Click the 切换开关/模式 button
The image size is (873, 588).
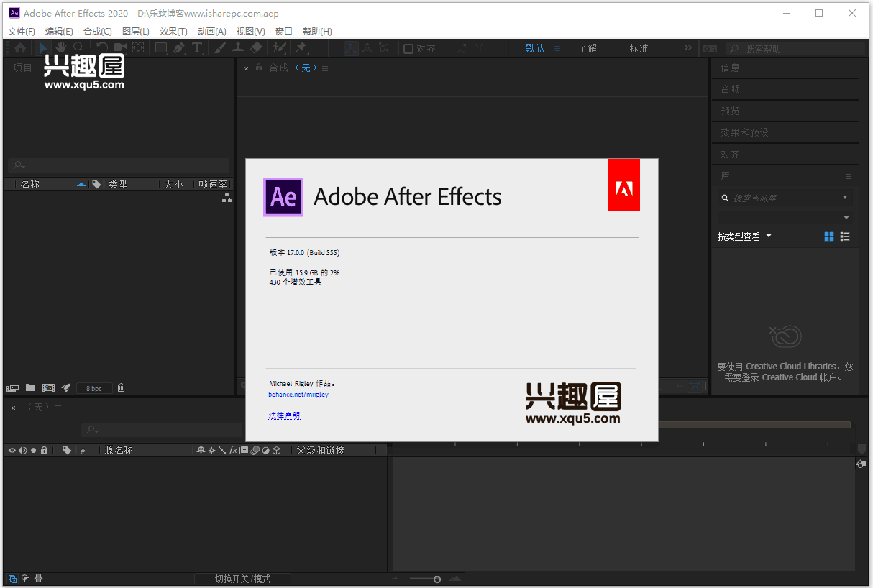pyautogui.click(x=242, y=579)
